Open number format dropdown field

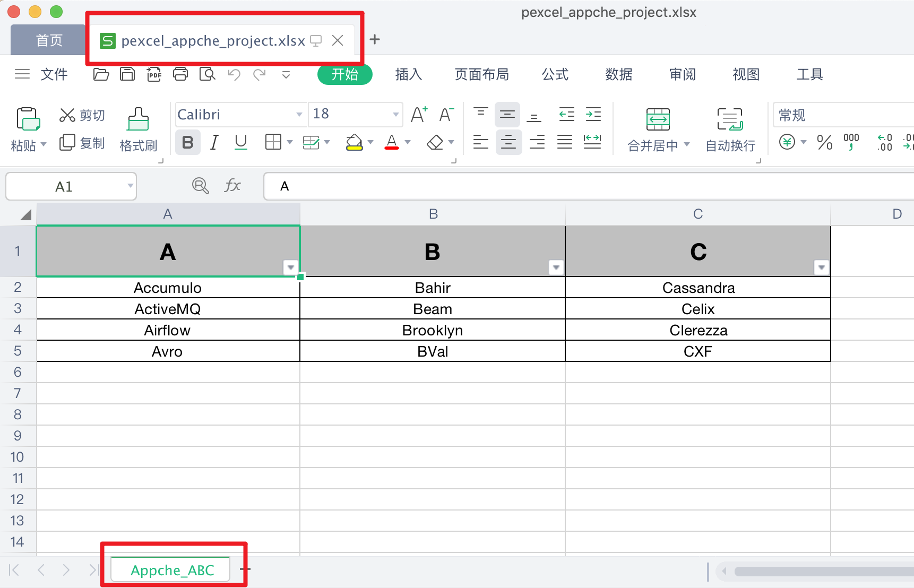coord(843,115)
